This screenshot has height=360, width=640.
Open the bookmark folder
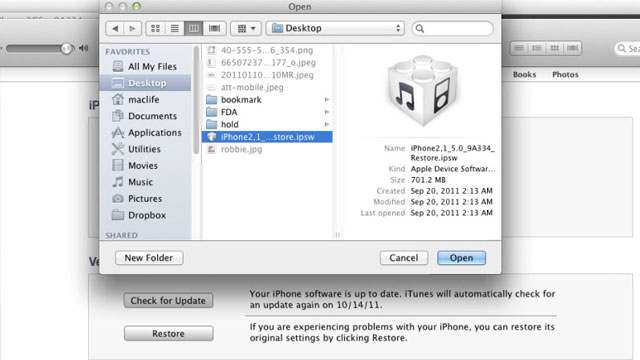click(267, 100)
